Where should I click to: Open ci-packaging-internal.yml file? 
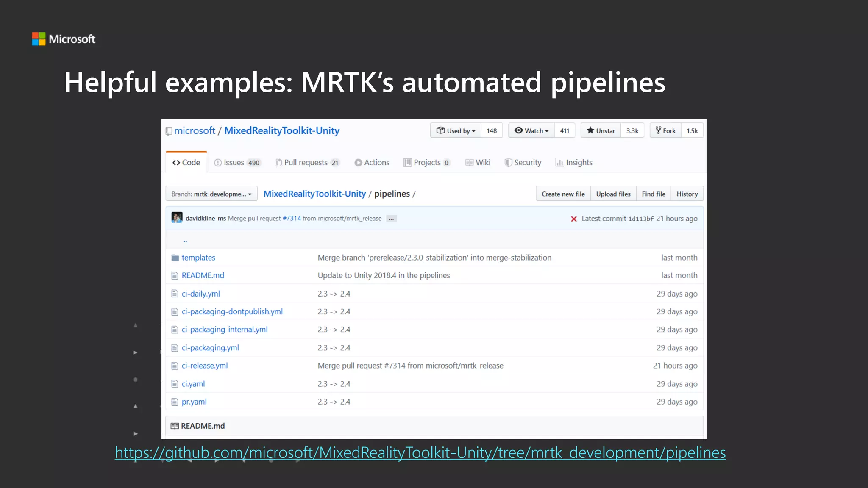point(225,329)
